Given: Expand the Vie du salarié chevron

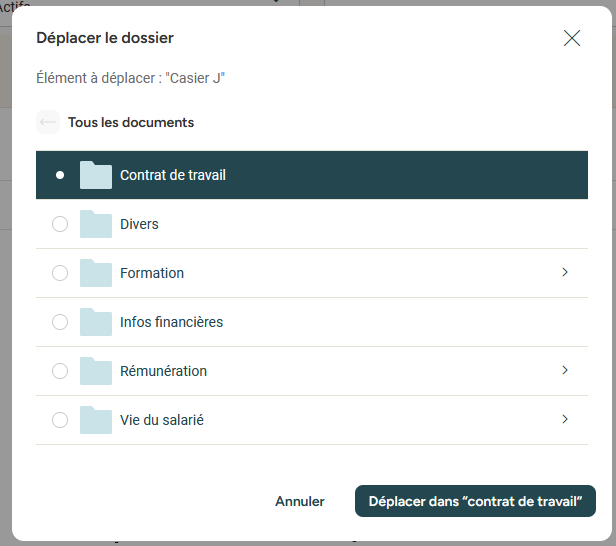Looking at the screenshot, I should point(565,419).
